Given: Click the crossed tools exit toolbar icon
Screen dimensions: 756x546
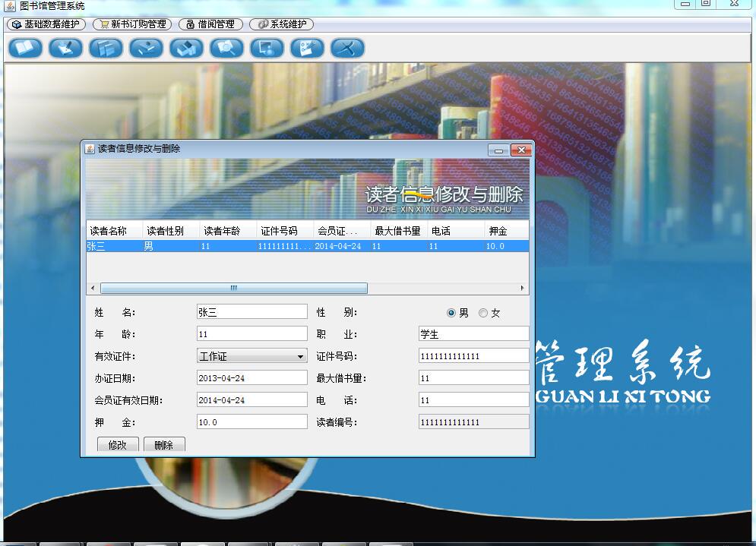Looking at the screenshot, I should click(x=347, y=48).
